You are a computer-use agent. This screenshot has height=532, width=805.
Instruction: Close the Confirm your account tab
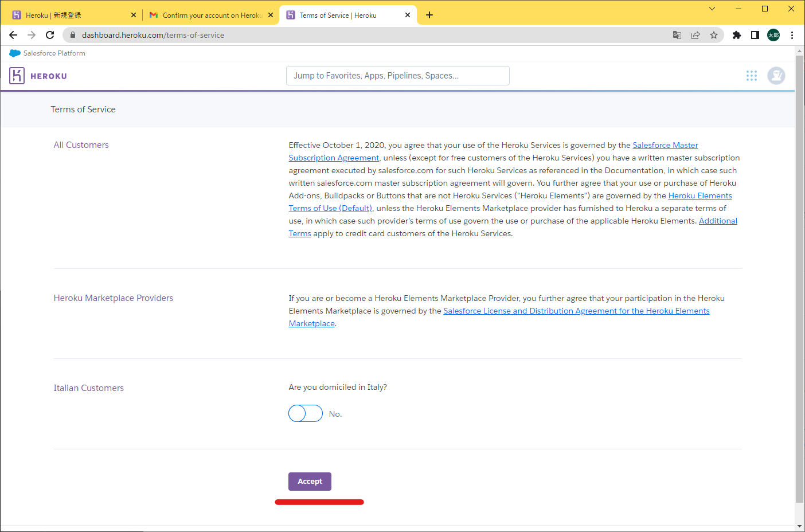(271, 15)
